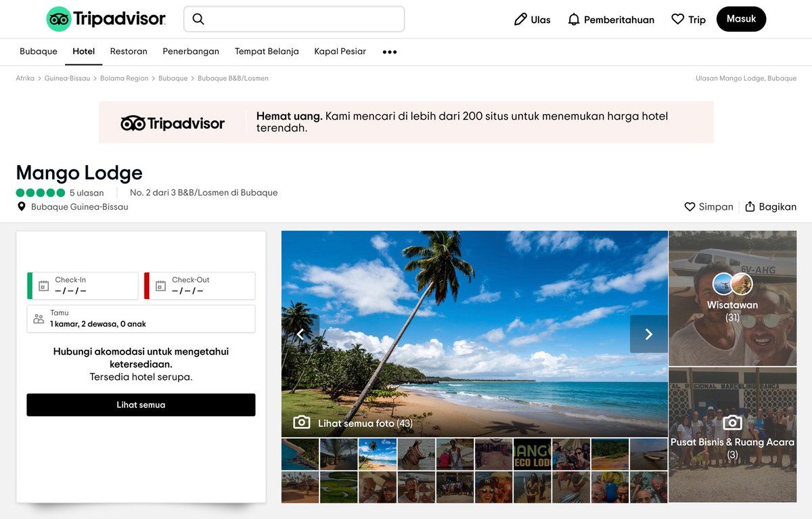The width and height of the screenshot is (812, 519).
Task: Click the Mango Lodge title heading
Action: tap(79, 173)
